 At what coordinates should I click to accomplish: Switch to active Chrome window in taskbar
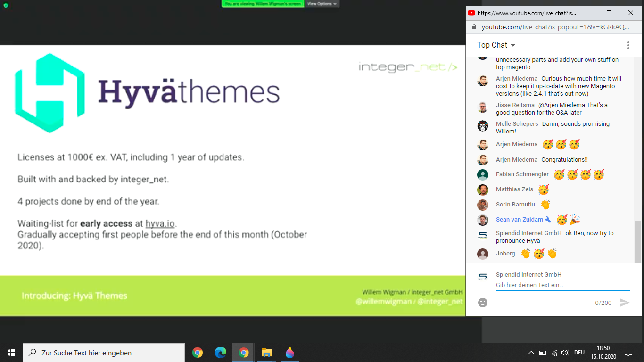coord(243,353)
